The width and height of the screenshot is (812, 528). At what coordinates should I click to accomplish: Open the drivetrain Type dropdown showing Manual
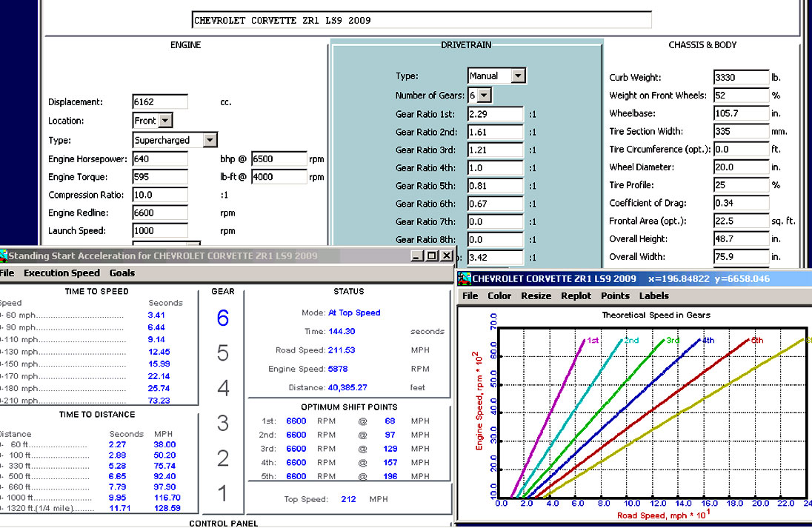tap(518, 76)
